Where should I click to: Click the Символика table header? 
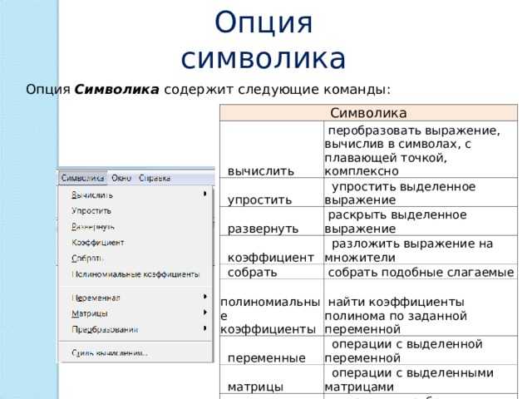368,113
